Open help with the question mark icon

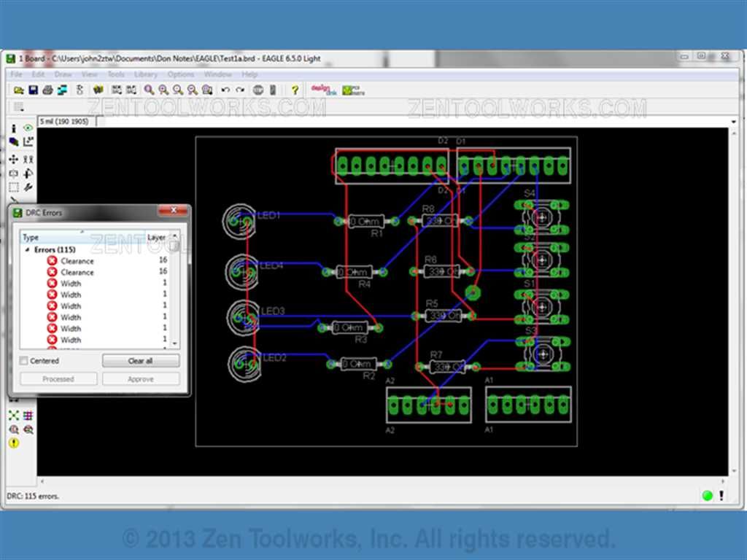pos(295,90)
